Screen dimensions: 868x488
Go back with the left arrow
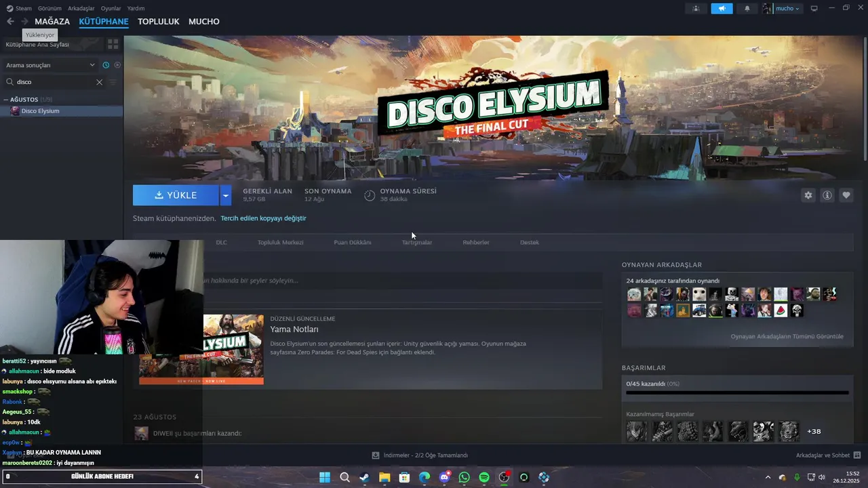tap(10, 22)
